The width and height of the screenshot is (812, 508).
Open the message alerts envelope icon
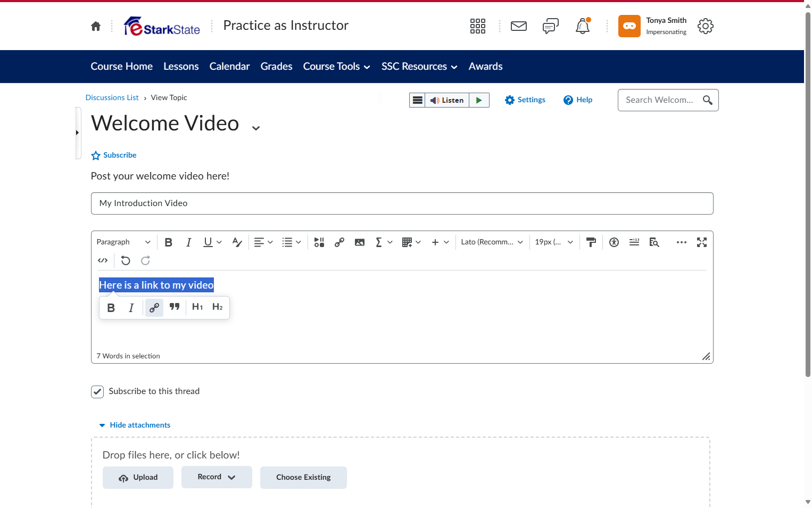519,26
